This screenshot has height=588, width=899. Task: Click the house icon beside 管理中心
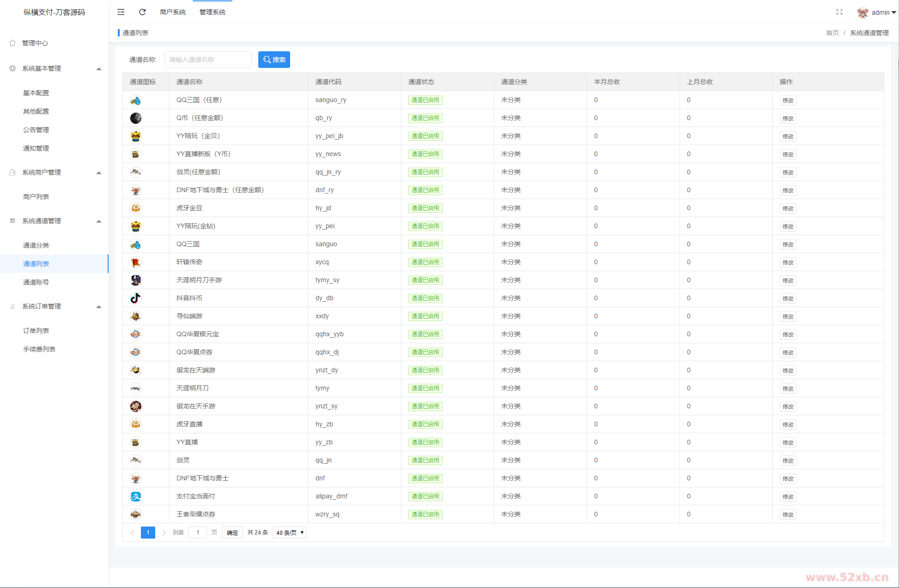coord(12,43)
